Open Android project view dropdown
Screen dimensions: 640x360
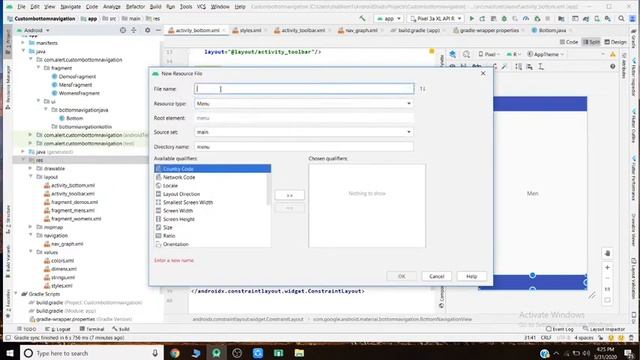(33, 30)
